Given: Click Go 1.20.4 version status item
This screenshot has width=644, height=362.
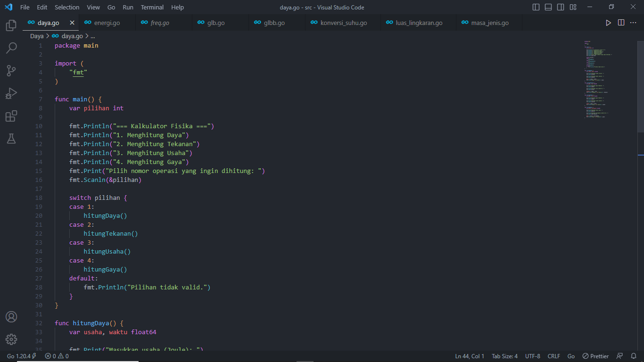Looking at the screenshot, I should [x=22, y=356].
